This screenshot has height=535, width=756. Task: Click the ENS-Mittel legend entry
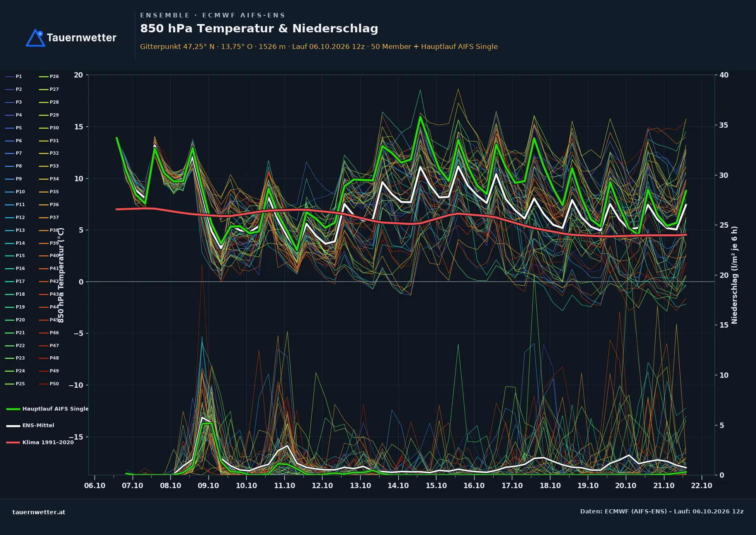pos(30,426)
